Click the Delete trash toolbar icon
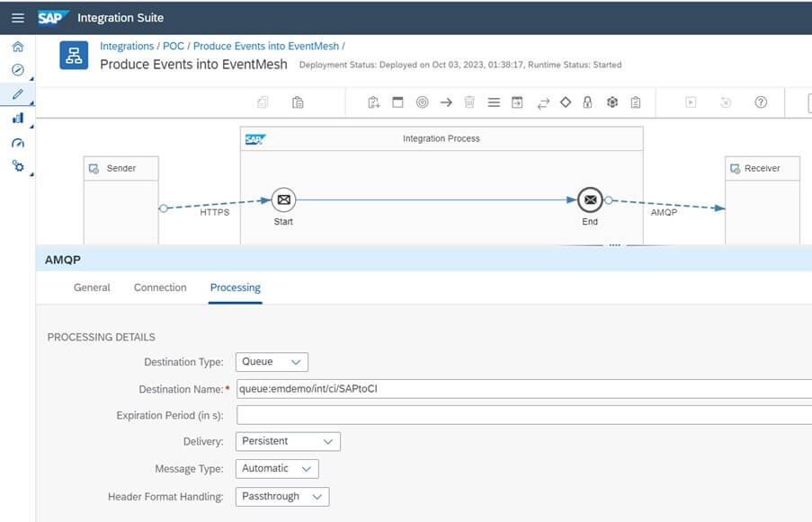Image resolution: width=812 pixels, height=522 pixels. pyautogui.click(x=469, y=102)
